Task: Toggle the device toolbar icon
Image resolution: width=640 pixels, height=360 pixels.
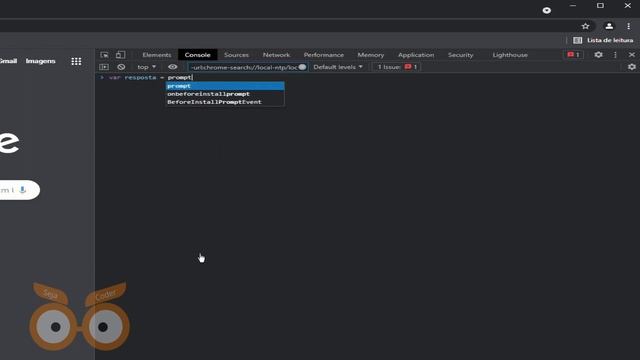Action: (x=120, y=55)
